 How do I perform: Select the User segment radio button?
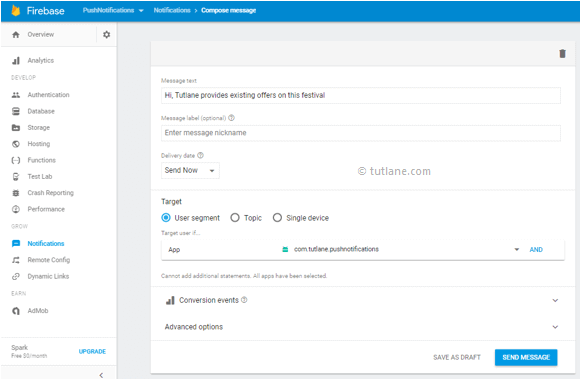[x=166, y=217]
